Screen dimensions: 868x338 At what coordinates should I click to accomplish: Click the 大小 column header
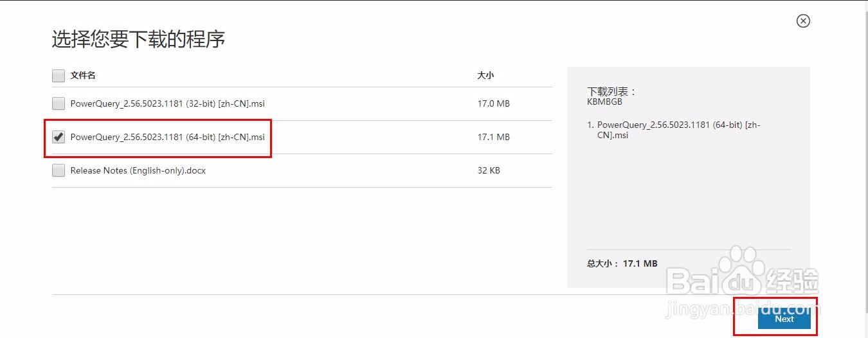[485, 76]
